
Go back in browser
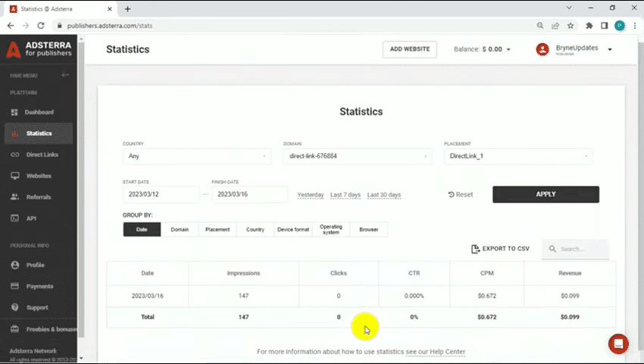pyautogui.click(x=11, y=26)
